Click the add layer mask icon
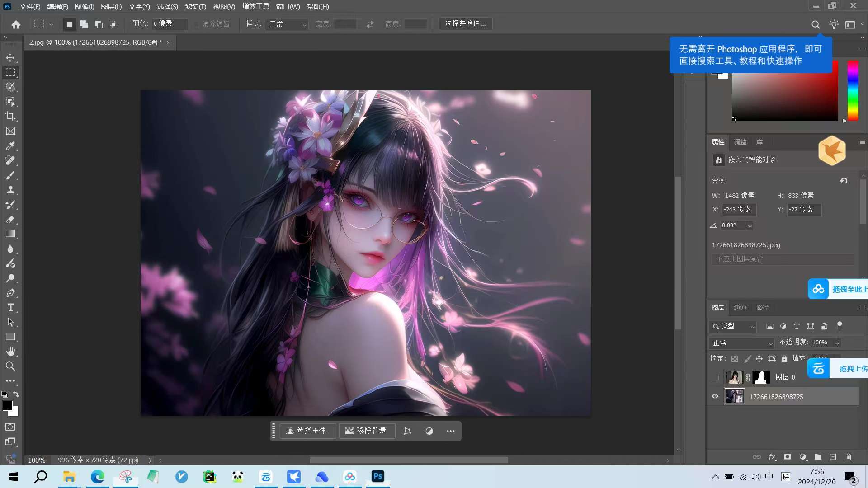Screen dimensions: 868x488 click(787, 457)
